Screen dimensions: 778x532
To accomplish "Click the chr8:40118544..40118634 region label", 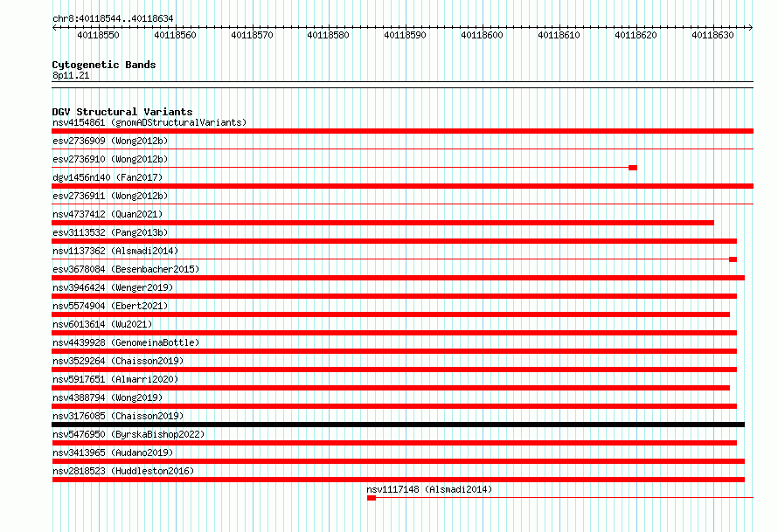I will [x=113, y=19].
